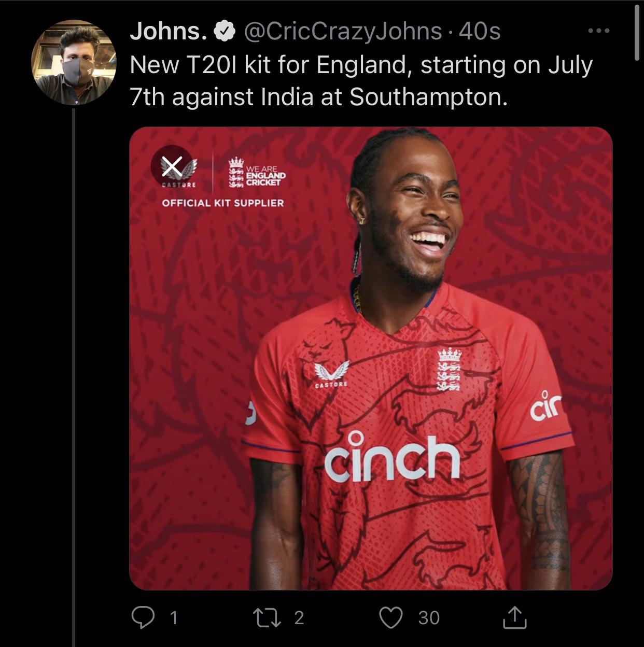
Task: Click the tweet text about Southampton
Action: (x=361, y=81)
